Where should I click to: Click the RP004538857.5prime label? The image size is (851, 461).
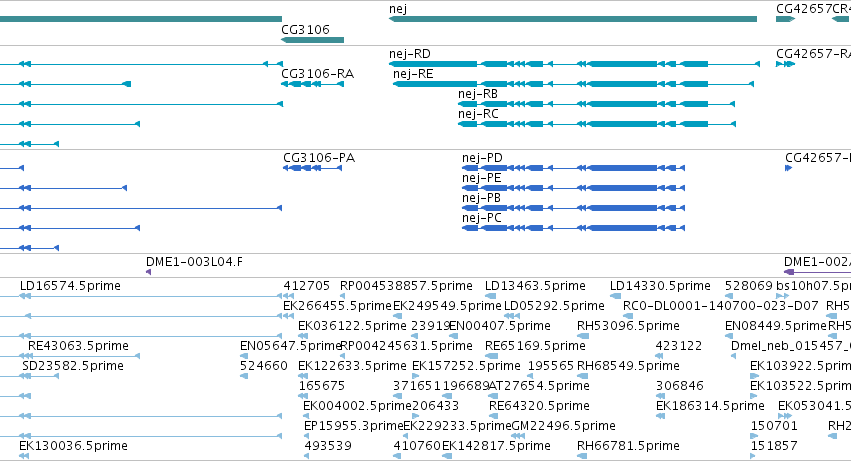click(x=406, y=286)
